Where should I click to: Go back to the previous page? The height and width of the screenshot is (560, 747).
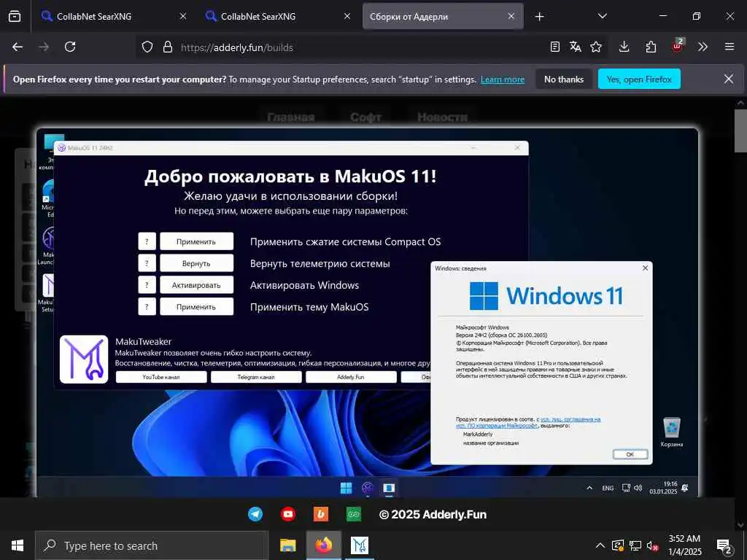[18, 47]
